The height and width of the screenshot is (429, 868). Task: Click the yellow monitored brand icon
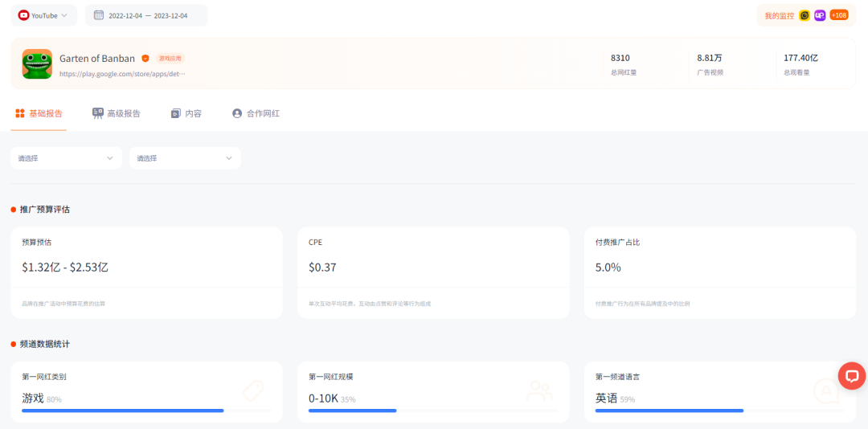pos(805,15)
